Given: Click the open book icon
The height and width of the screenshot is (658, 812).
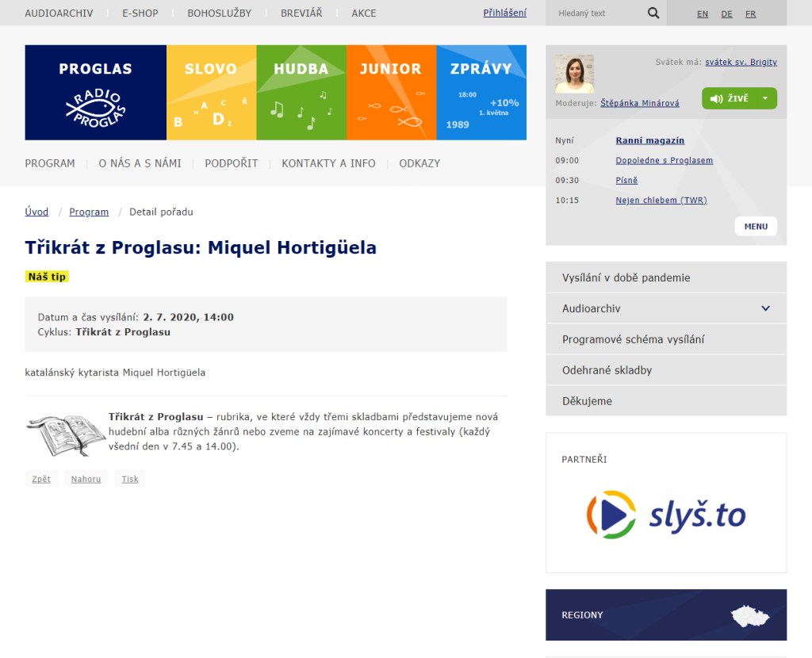Looking at the screenshot, I should 65,434.
